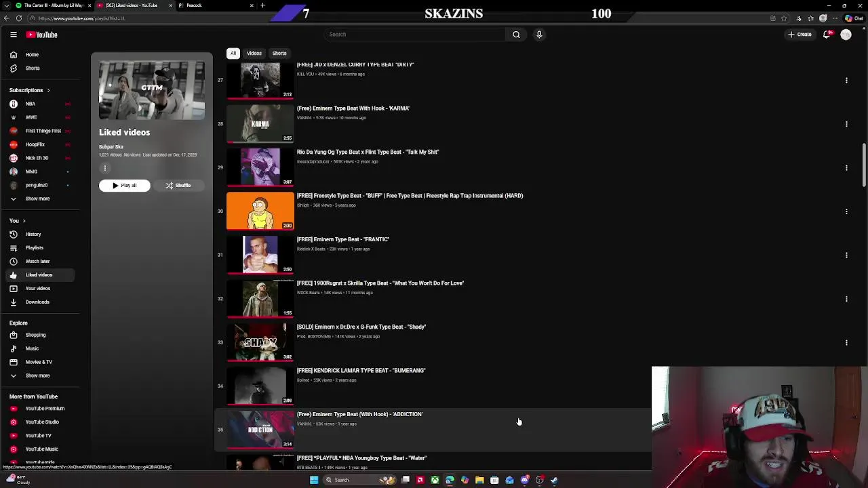This screenshot has width=868, height=488.
Task: Play the 'KARMA' Eminem type beat thumbnail
Action: coord(260,123)
